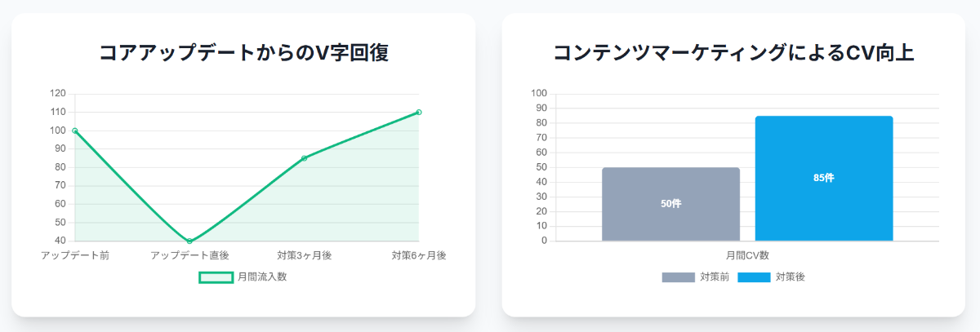Screen dimensions: 980x332
Task: Click the 対策6ヶ月後 x-axis label
Action: [x=419, y=255]
